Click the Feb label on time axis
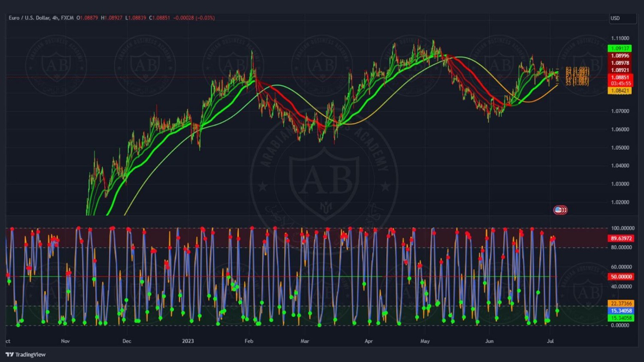Viewport: 644px width, 362px height. tap(249, 341)
